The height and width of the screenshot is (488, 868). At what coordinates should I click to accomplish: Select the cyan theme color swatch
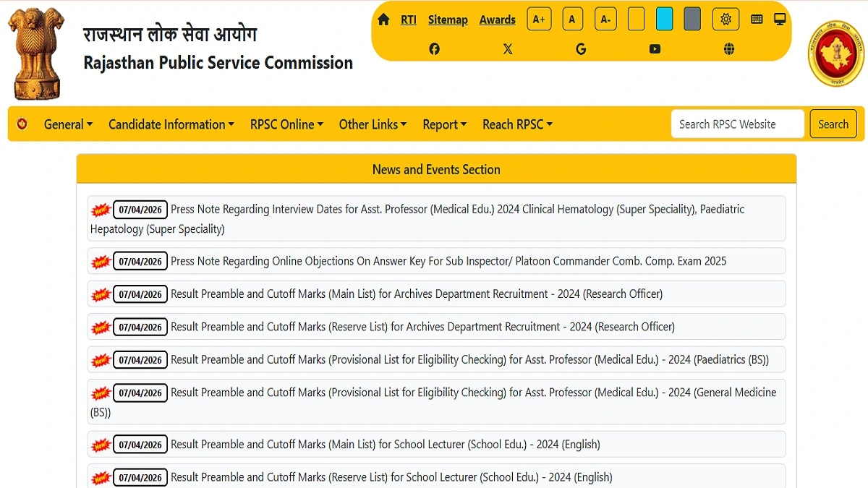coord(664,19)
